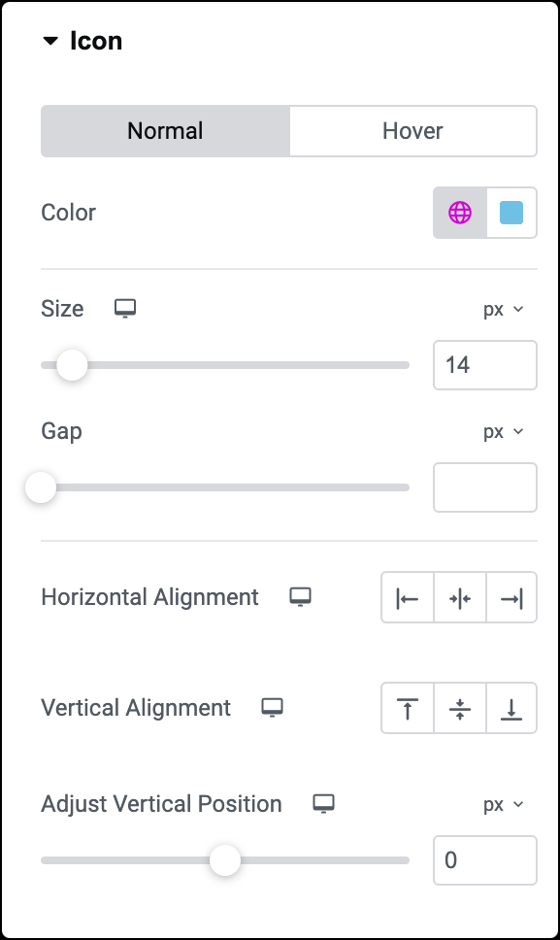Open the blue color swatch picker
Image resolution: width=560 pixels, height=940 pixels.
(x=511, y=213)
